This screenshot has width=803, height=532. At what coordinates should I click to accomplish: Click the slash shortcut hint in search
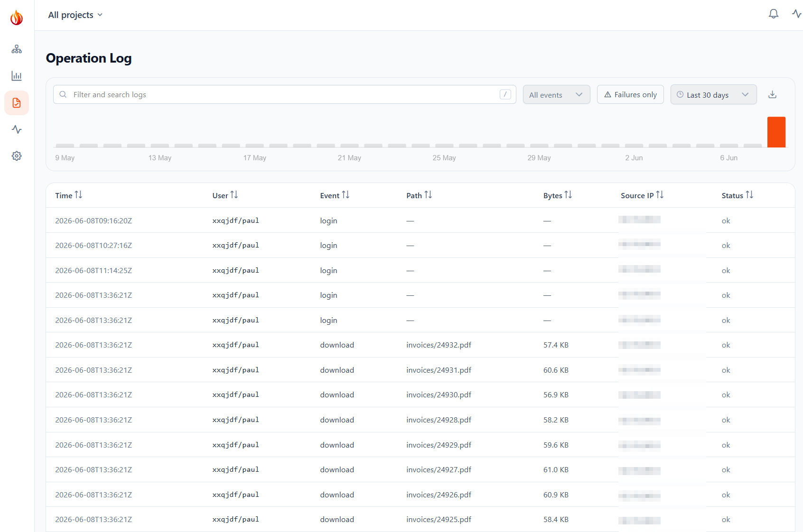point(505,94)
